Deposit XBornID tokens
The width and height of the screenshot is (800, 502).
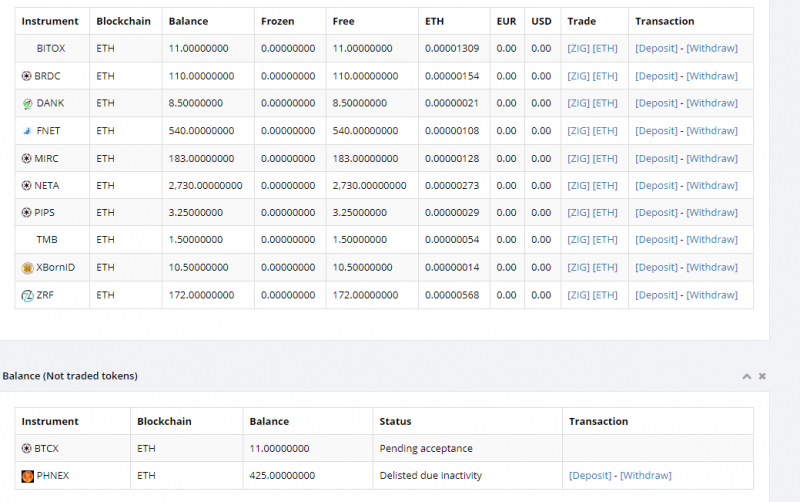pyautogui.click(x=657, y=267)
